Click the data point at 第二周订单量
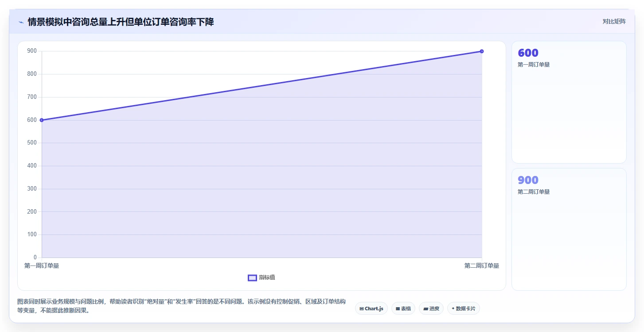The height and width of the screenshot is (332, 644). [482, 51]
